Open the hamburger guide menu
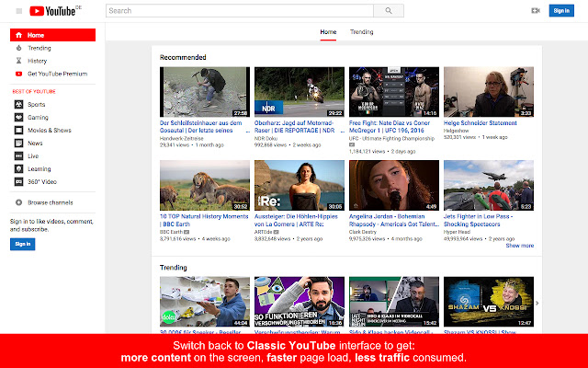 18,11
